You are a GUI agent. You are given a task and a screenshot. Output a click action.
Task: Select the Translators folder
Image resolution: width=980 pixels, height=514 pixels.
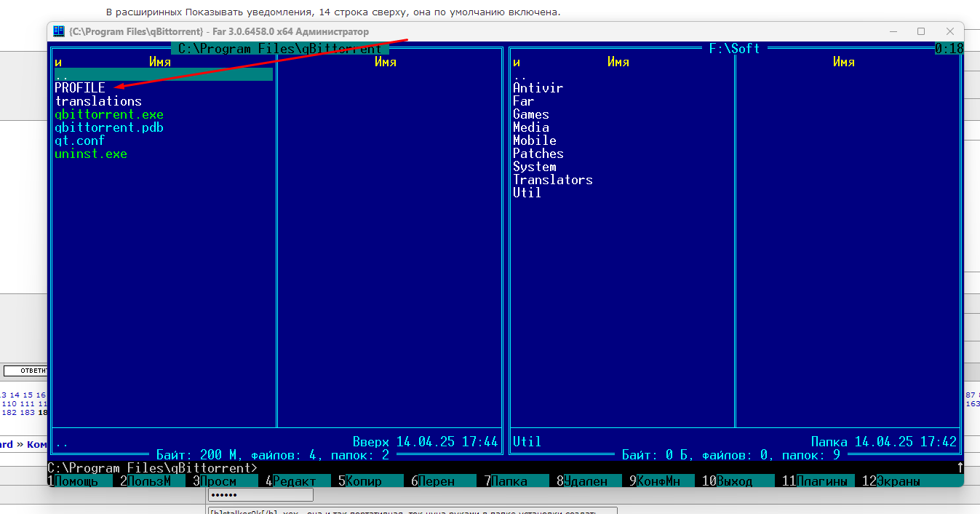pos(552,180)
